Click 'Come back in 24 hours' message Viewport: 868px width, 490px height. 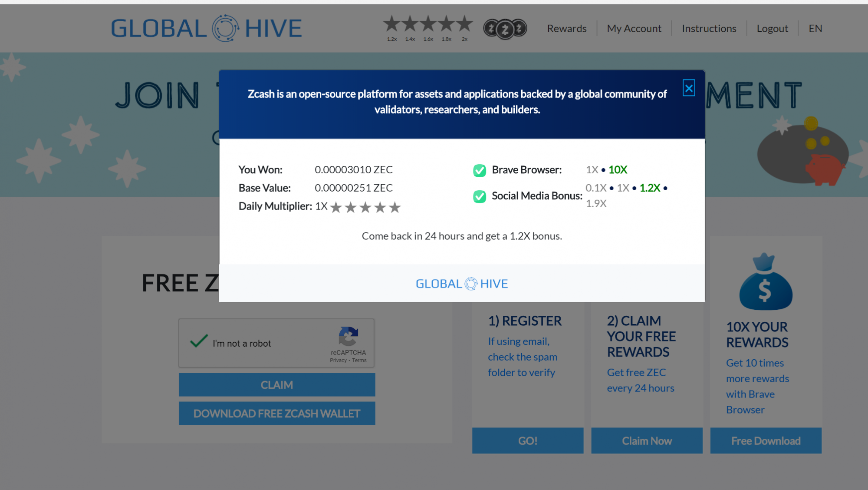click(462, 236)
